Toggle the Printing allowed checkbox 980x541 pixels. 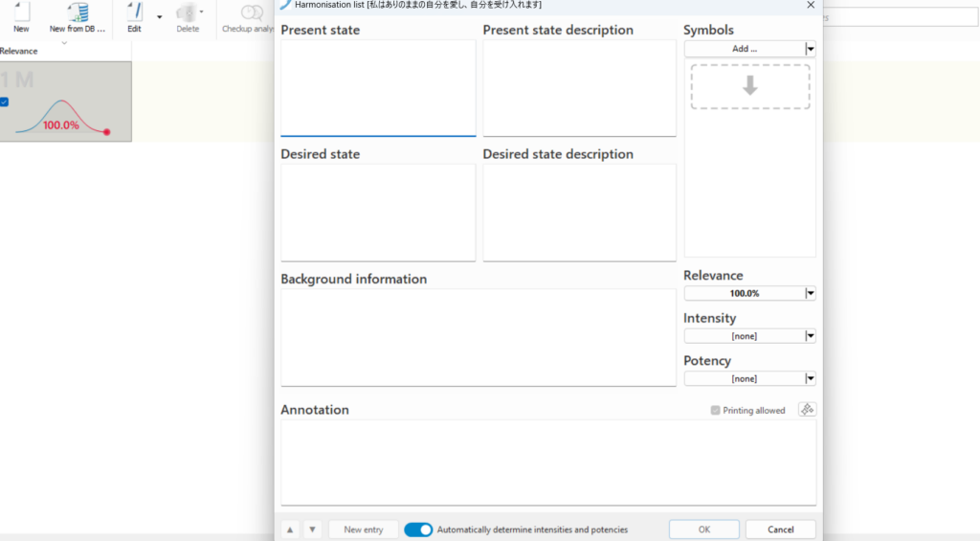tap(716, 411)
